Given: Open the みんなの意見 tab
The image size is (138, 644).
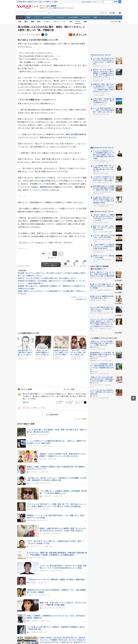Looking at the screenshot, I should point(73,17).
